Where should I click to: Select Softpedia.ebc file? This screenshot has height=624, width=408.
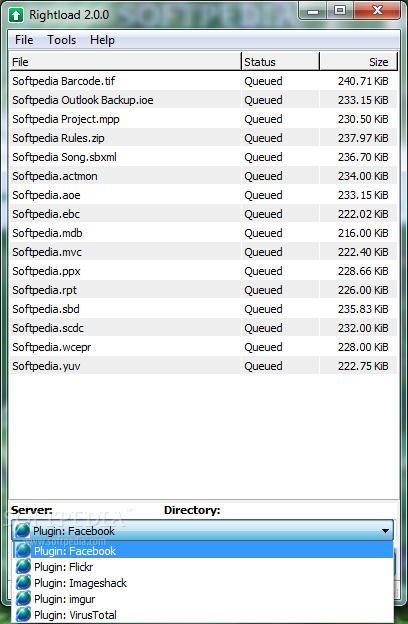click(203, 214)
